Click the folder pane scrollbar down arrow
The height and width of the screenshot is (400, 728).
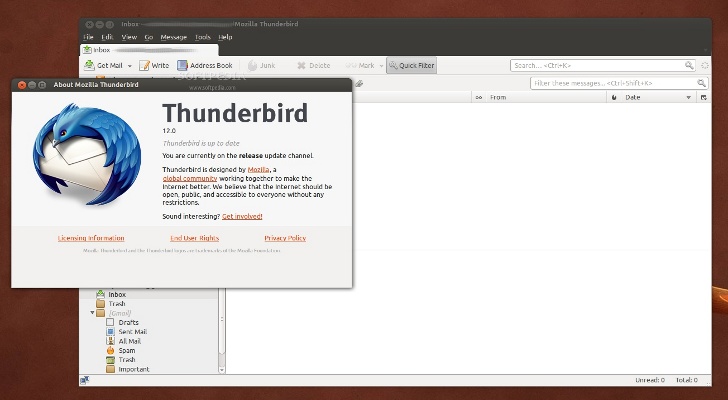(x=221, y=370)
